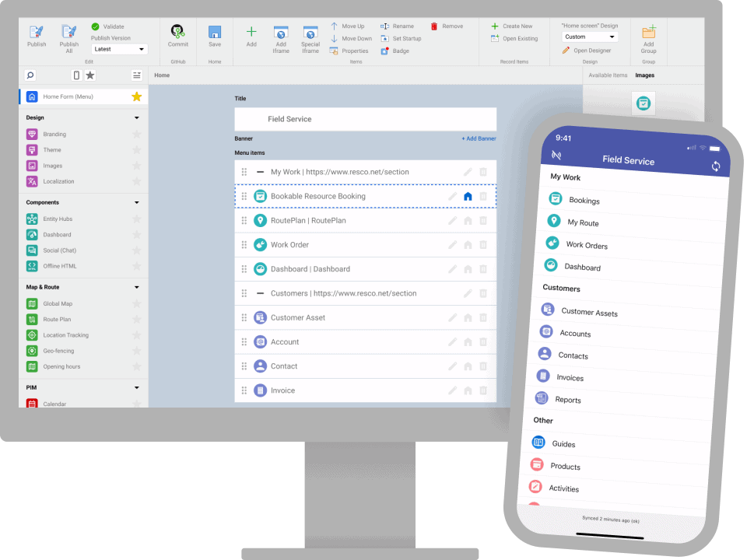Click the edit pencil on the Work Order row
Screen dimensions: 747x560
tap(453, 245)
